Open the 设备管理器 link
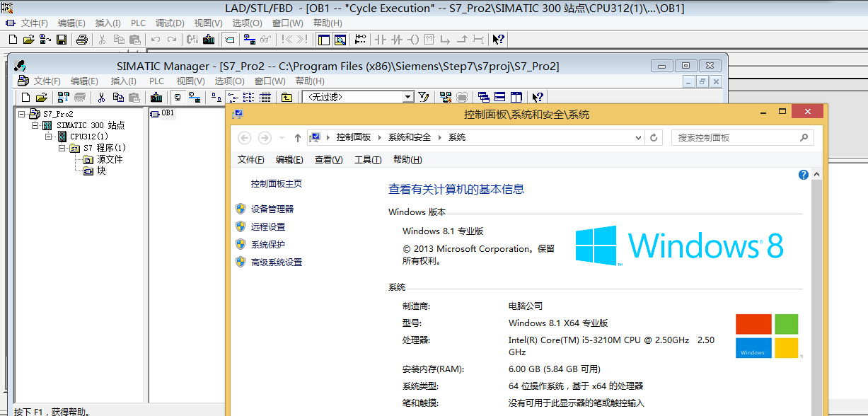The height and width of the screenshot is (416, 868). coord(272,209)
